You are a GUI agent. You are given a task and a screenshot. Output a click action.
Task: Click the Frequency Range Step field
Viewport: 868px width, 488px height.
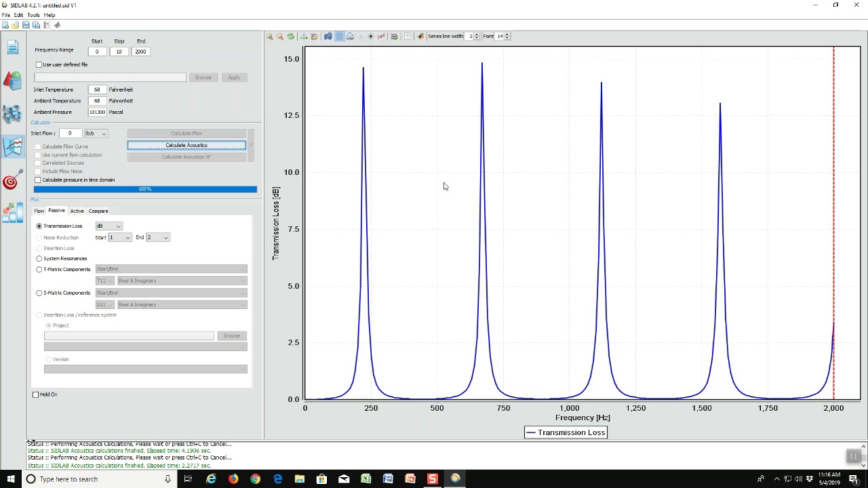click(x=119, y=52)
